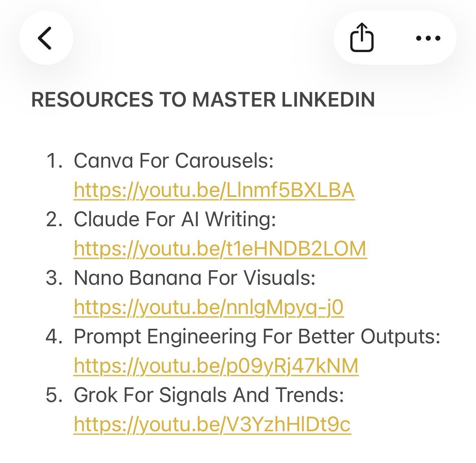This screenshot has width=476, height=463.
Task: Tap list number 4 marker
Action: pos(54,336)
